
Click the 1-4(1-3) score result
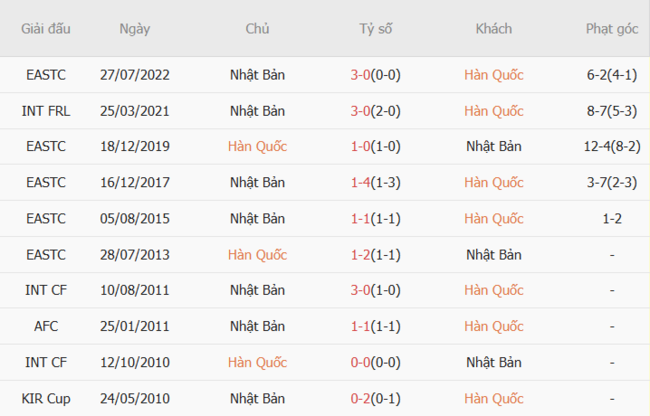(x=376, y=183)
